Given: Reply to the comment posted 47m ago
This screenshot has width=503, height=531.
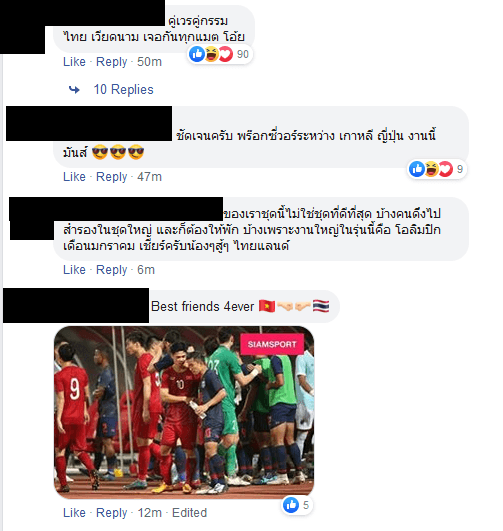Looking at the screenshot, I should pos(111,177).
